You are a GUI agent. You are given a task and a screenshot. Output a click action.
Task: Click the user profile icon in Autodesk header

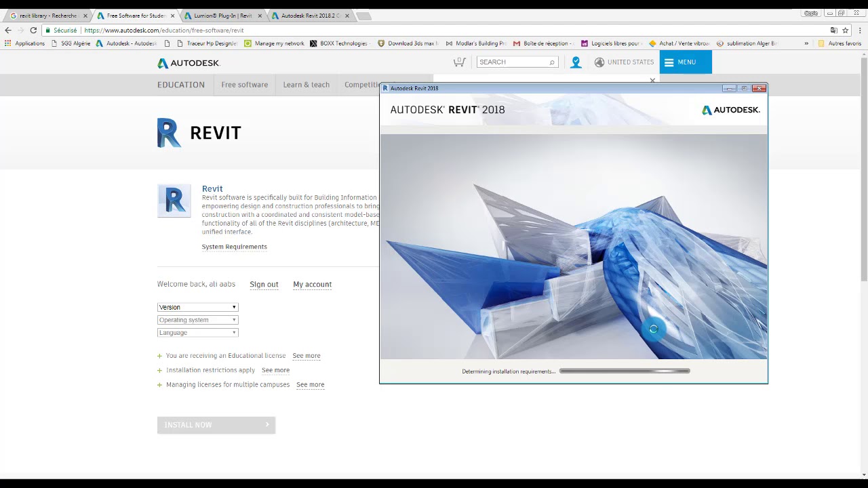tap(576, 62)
